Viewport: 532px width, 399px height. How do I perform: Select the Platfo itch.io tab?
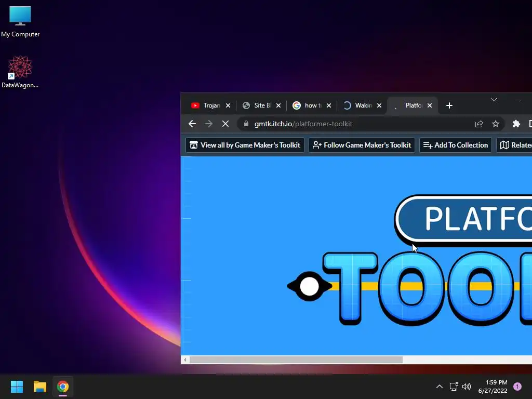pos(411,105)
